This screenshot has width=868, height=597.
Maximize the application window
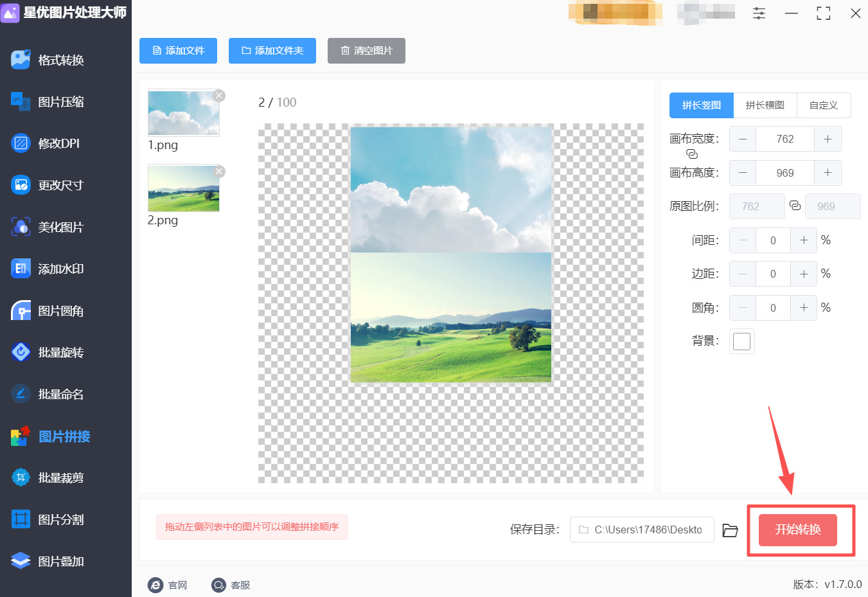click(824, 13)
